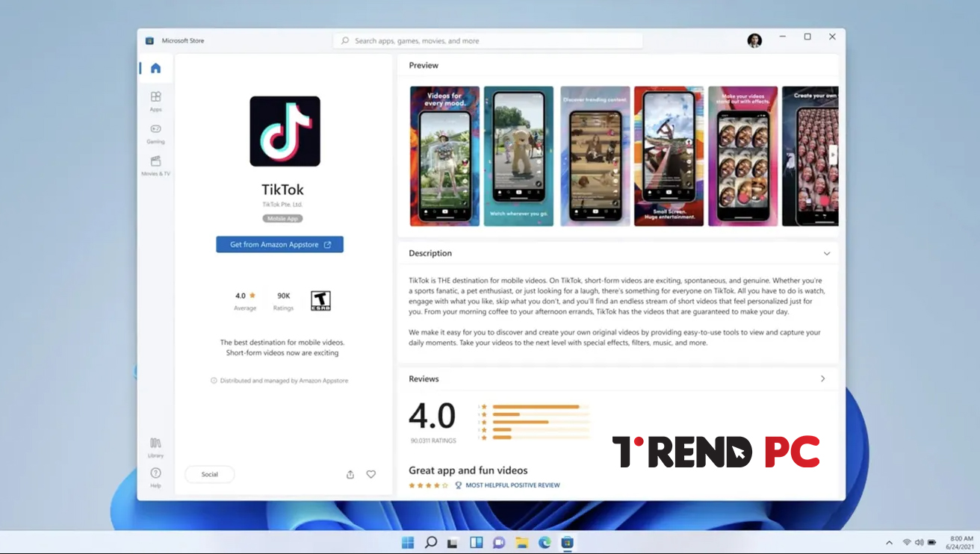Open the 'Make your videos stand out' preview screenshot
This screenshot has height=554, width=980.
743,156
